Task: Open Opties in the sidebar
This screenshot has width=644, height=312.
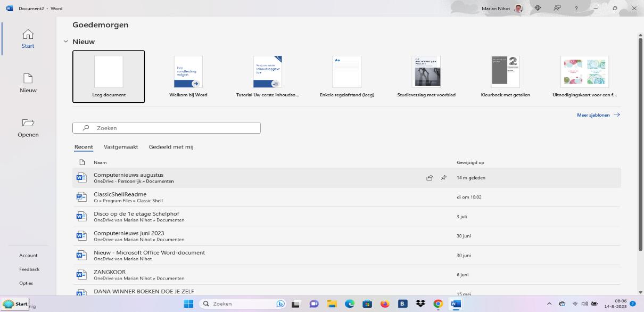Action: tap(26, 283)
